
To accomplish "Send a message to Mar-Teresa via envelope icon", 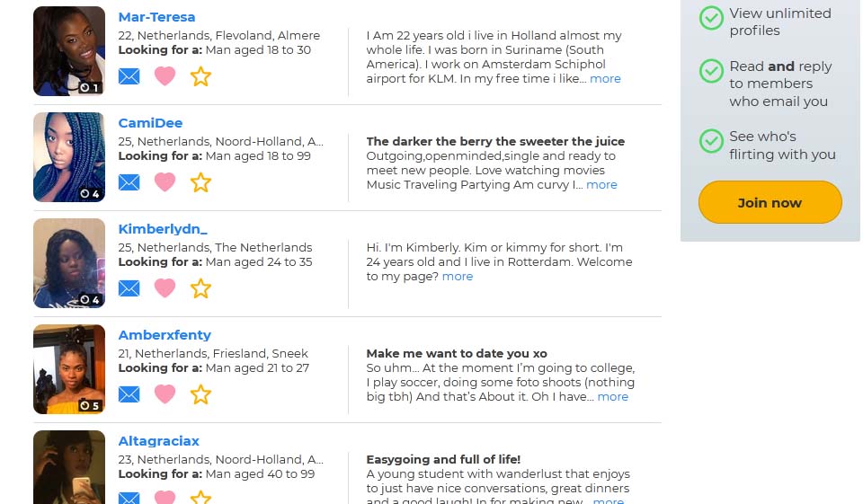I will 129,76.
